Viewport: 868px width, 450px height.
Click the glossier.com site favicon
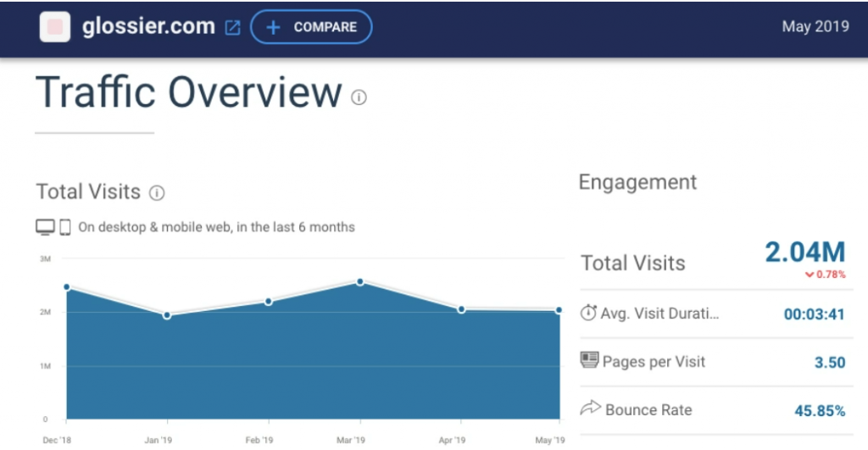55,26
